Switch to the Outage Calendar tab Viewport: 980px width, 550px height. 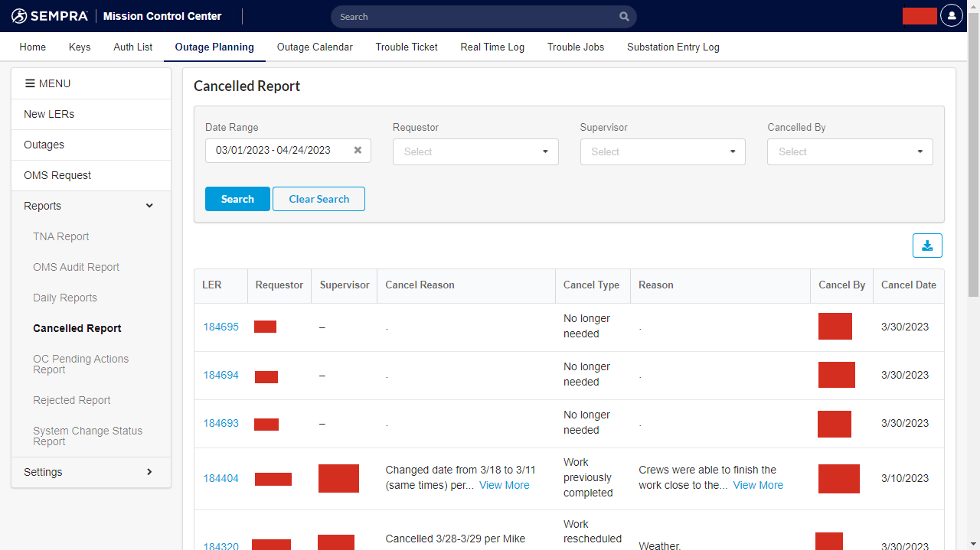click(315, 47)
